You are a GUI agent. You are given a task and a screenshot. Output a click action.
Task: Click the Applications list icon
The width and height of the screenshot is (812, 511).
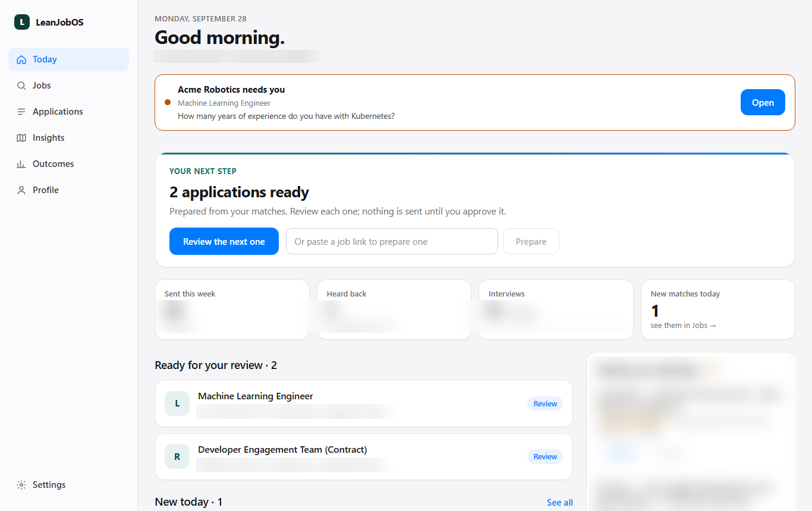[x=21, y=112]
